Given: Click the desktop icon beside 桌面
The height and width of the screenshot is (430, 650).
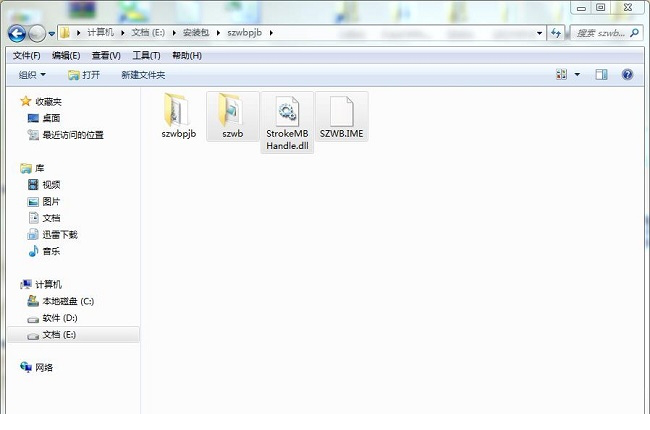Looking at the screenshot, I should pyautogui.click(x=33, y=118).
